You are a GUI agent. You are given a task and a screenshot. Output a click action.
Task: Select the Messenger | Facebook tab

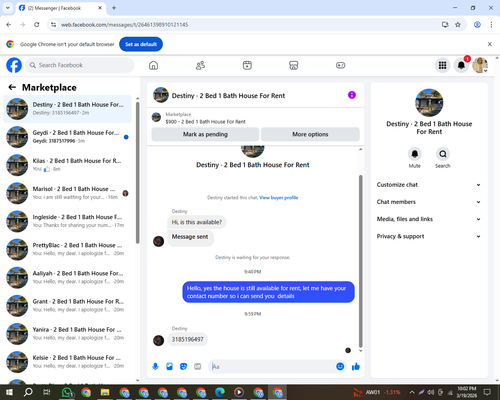61,8
